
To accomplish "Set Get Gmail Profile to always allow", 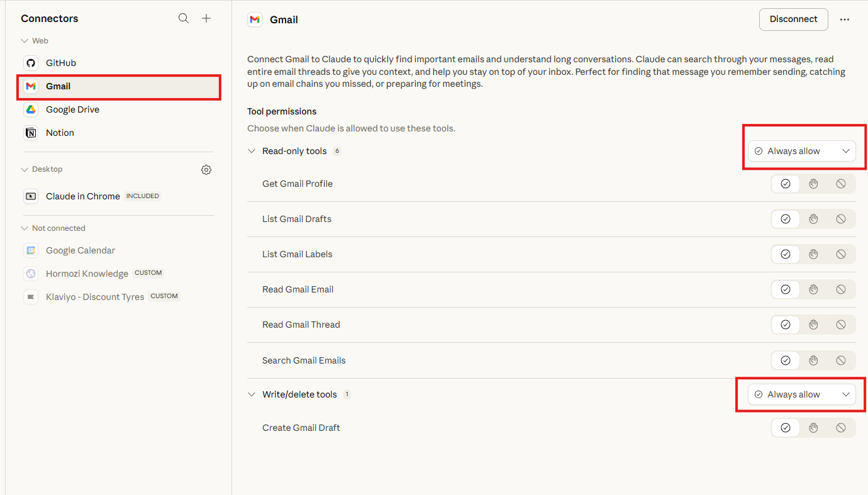I will [x=786, y=184].
